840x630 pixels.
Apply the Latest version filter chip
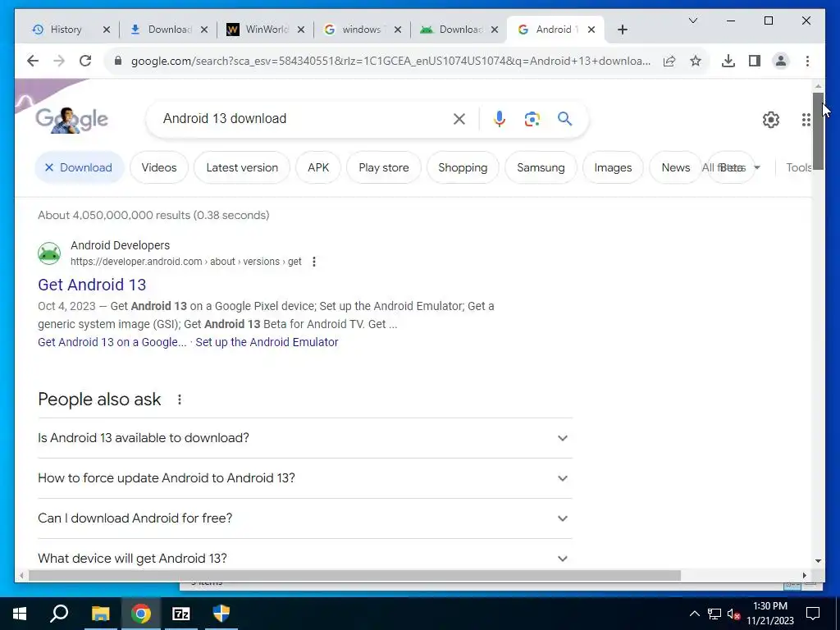click(242, 167)
